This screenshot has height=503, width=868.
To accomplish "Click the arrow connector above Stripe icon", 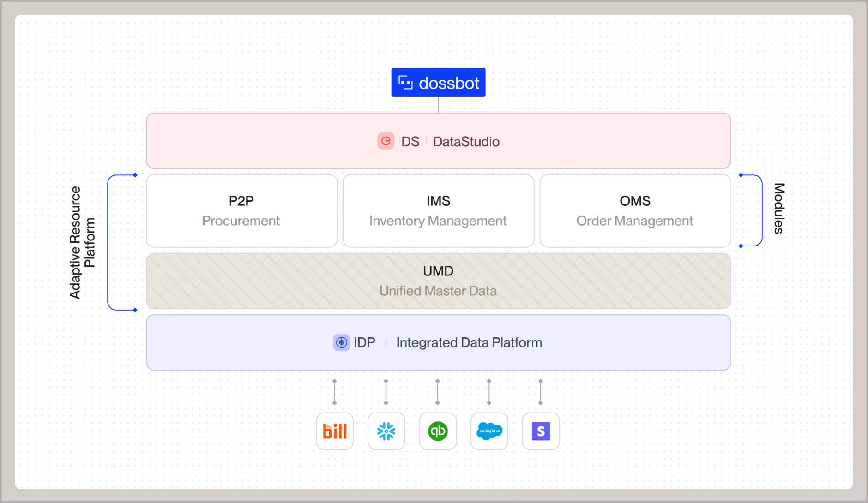I will pyautogui.click(x=541, y=392).
